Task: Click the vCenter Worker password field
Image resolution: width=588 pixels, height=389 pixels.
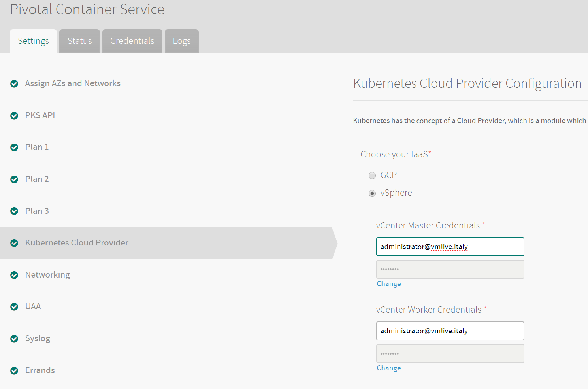Action: coord(450,353)
